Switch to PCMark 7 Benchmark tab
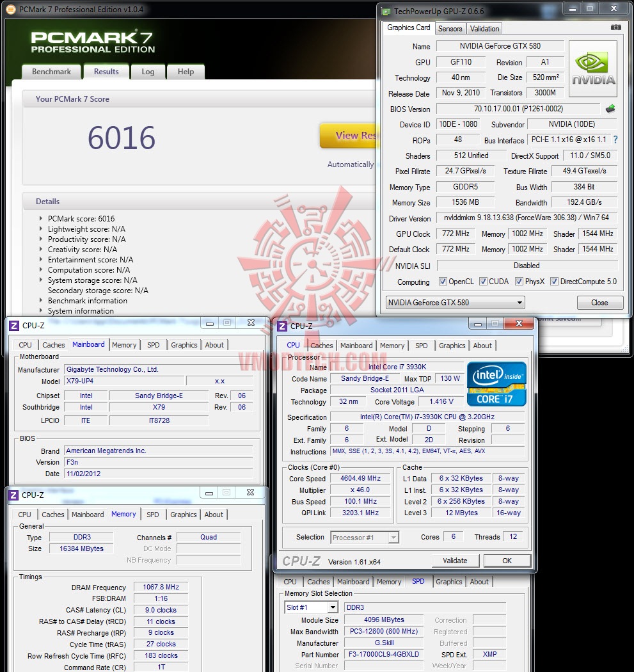The width and height of the screenshot is (634, 672). coord(51,72)
